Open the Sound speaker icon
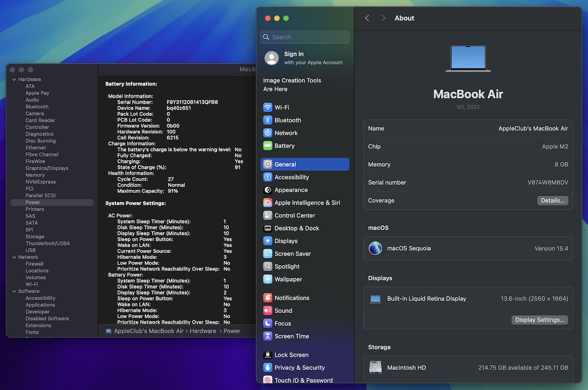This screenshot has height=390, width=588. pos(268,311)
